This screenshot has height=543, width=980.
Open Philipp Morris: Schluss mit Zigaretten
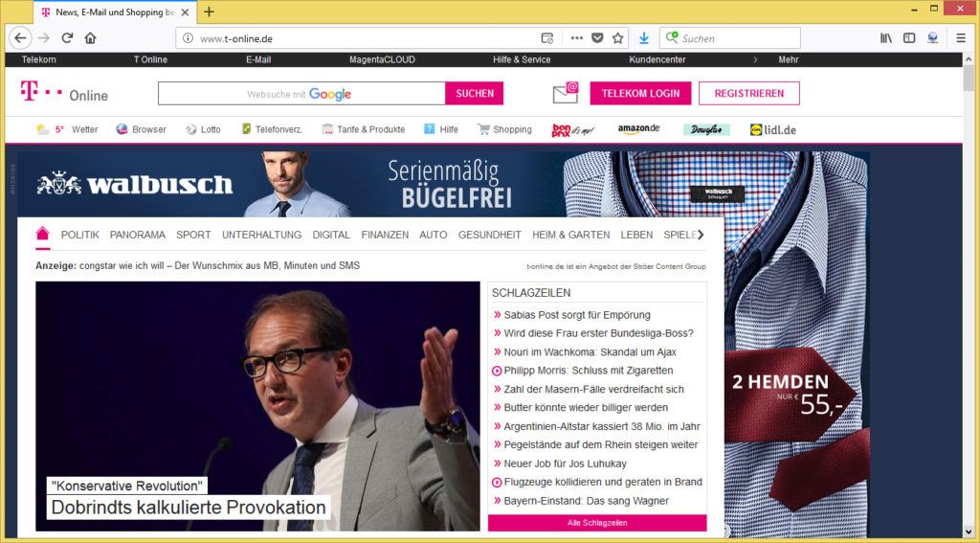(589, 371)
